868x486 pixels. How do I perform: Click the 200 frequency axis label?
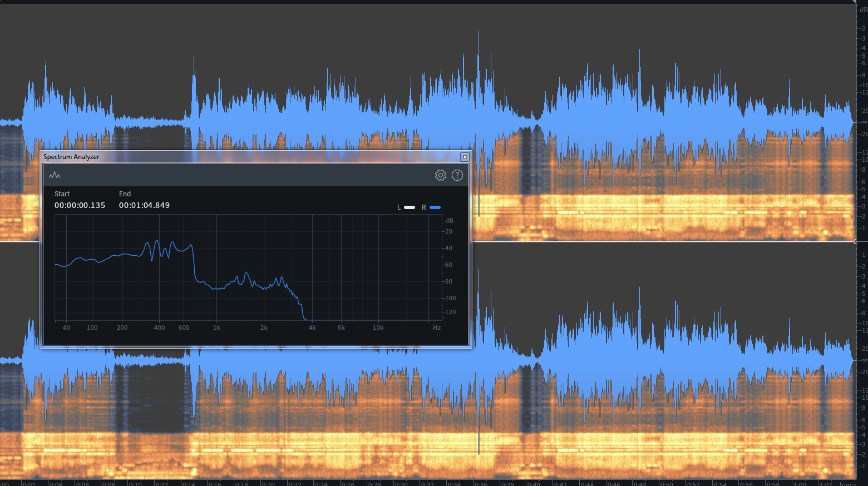(x=122, y=328)
